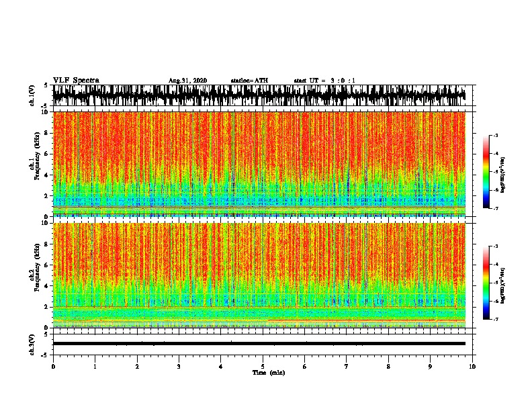
Task: Click inside the ch.1 spectrogram panel
Action: [259, 164]
